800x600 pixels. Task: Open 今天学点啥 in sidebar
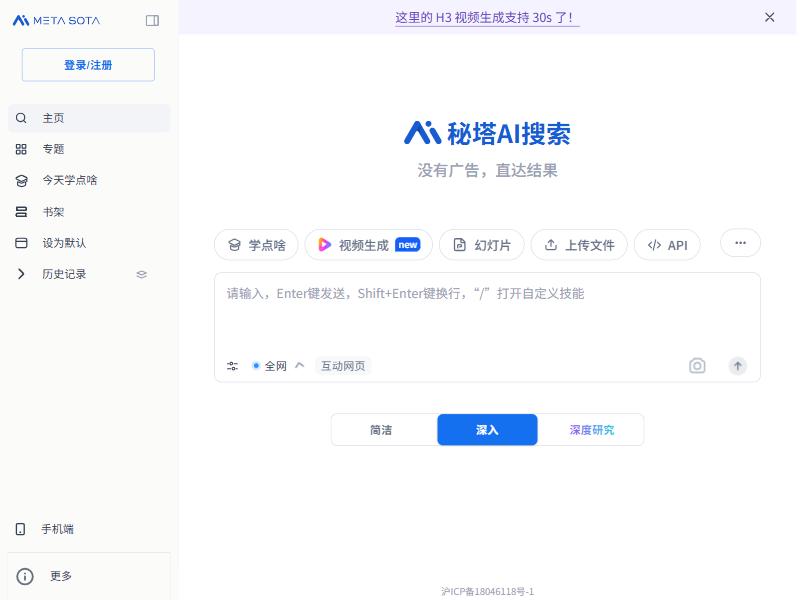[89, 181]
